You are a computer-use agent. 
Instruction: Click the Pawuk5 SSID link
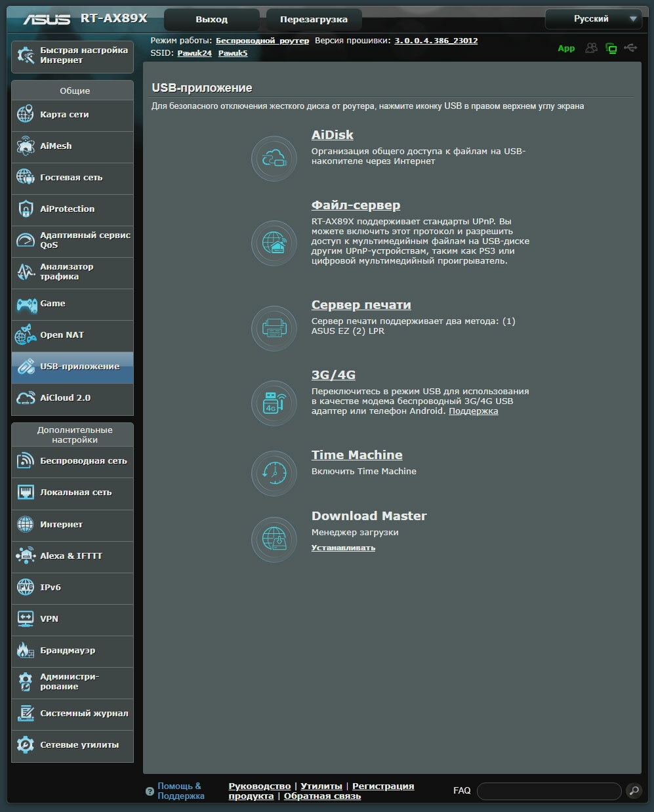click(233, 53)
